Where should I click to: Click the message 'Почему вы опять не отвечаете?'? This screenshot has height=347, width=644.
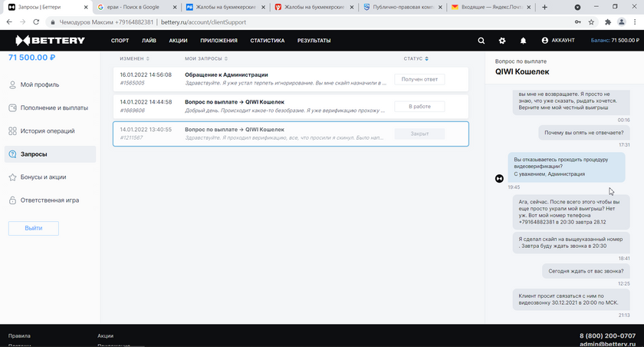[583, 133]
